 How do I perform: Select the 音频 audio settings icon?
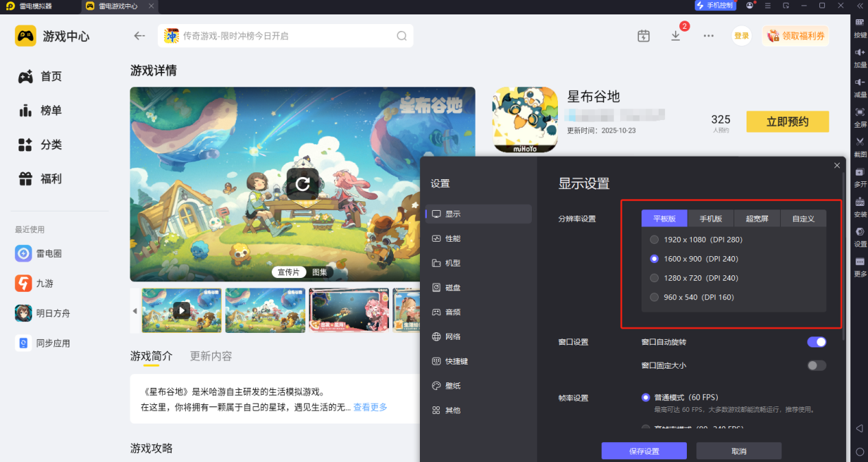tap(447, 312)
